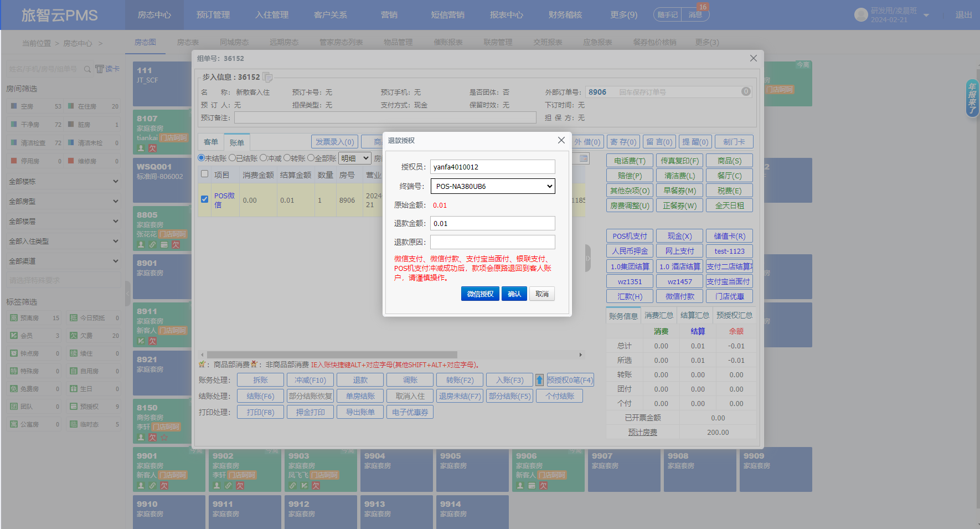Toggle the select-all checkbox in the 项目 header
The width and height of the screenshot is (980, 529).
(204, 174)
